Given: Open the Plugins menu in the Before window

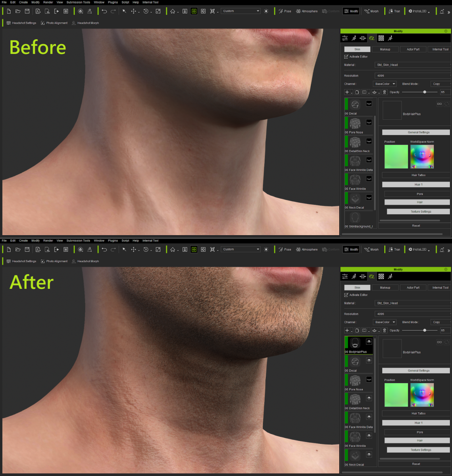Looking at the screenshot, I should tap(113, 2).
